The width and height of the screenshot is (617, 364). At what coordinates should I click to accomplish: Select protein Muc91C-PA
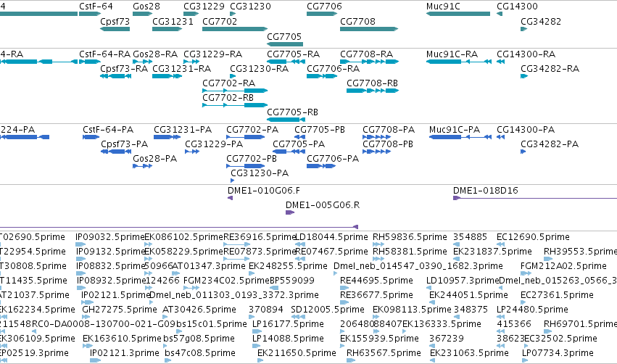(x=460, y=137)
